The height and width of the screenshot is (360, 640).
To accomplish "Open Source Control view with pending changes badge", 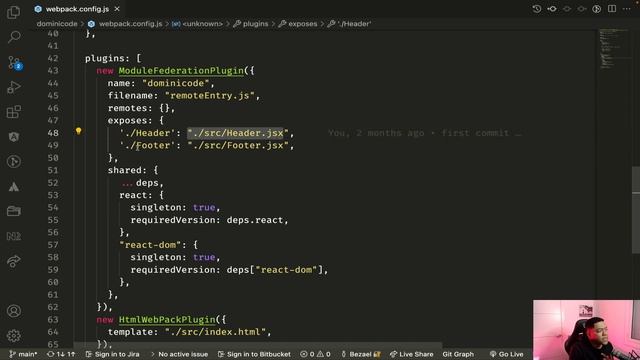I will [x=14, y=63].
